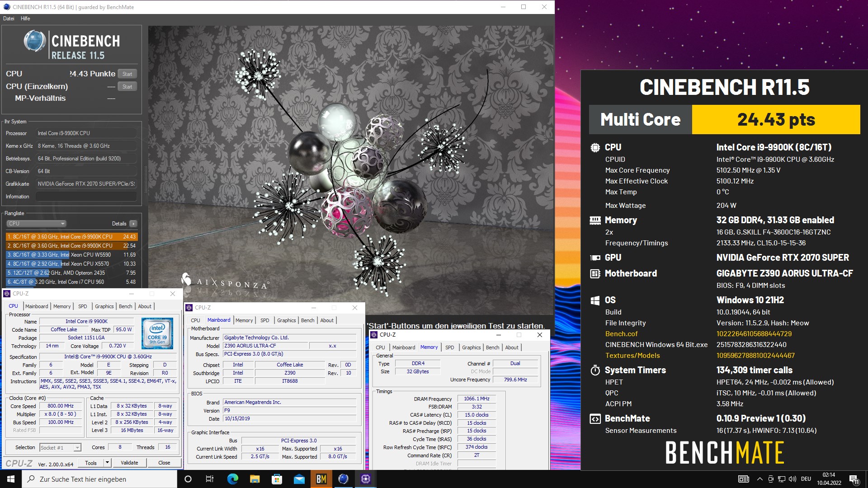Switch to SPD tab in CPU-Z CPU window

coord(82,306)
